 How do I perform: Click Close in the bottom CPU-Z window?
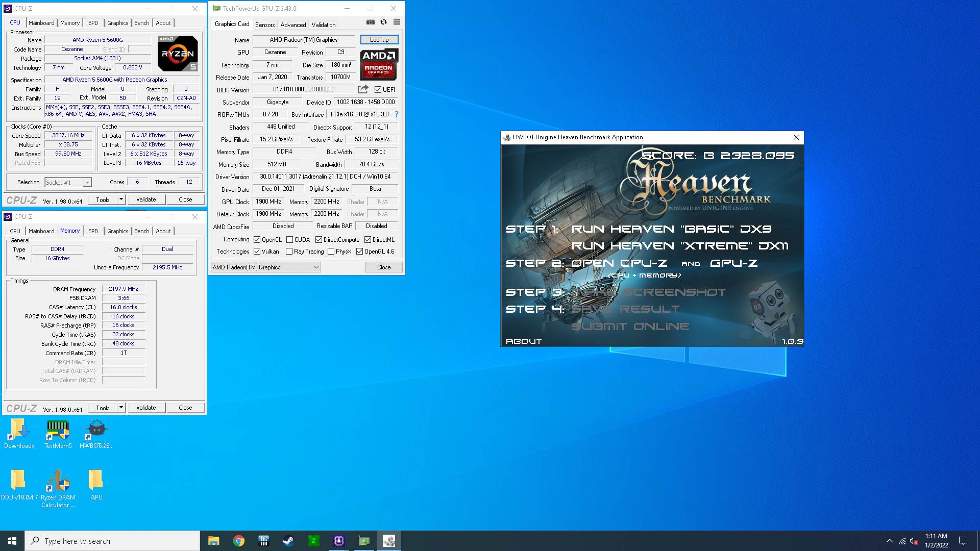(185, 408)
